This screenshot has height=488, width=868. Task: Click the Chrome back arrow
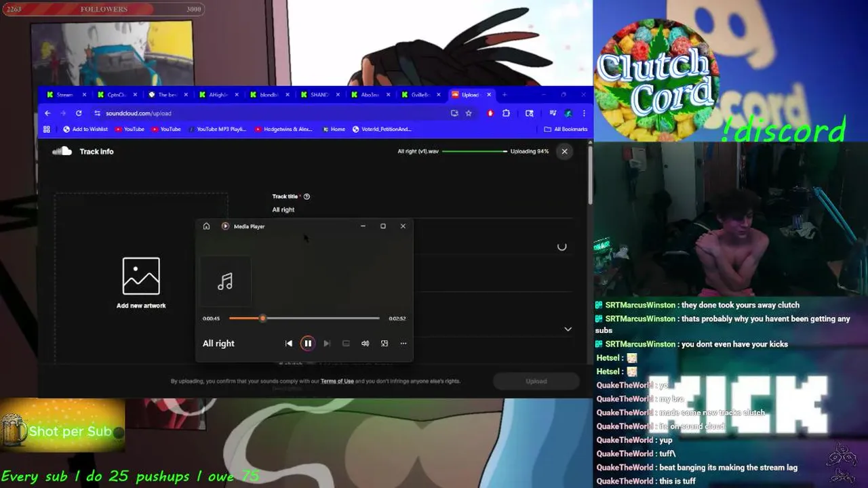[x=47, y=113]
